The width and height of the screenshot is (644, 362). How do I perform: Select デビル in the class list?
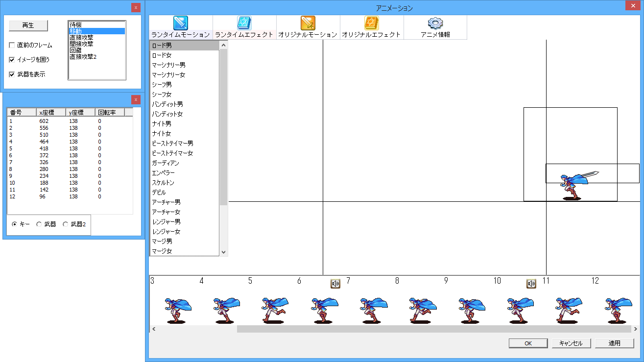(x=185, y=193)
